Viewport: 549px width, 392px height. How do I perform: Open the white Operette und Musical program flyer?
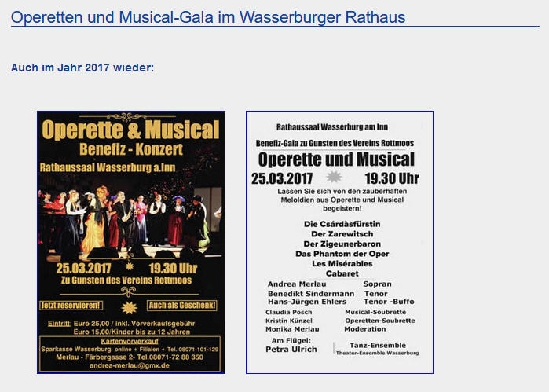[x=339, y=243]
